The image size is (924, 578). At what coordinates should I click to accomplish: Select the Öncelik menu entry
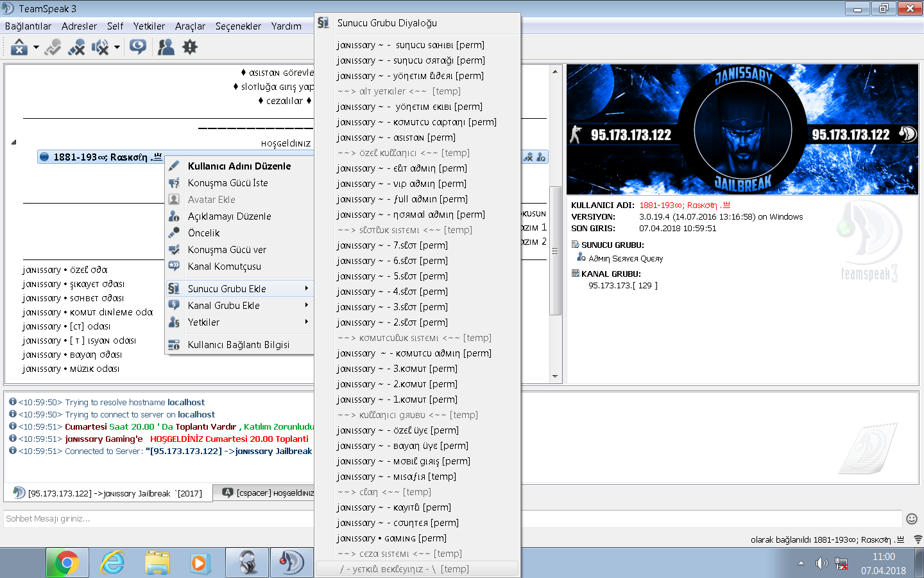239,233
